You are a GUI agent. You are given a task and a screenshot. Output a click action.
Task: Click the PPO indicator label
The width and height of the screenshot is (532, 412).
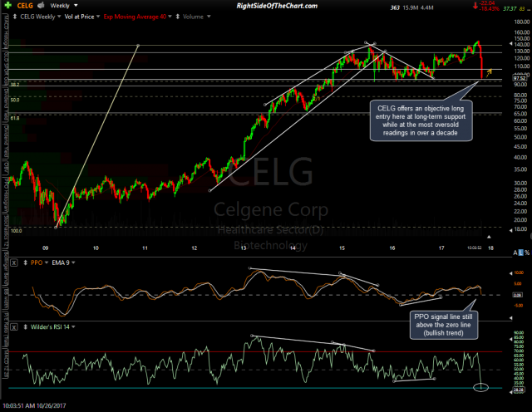tap(37, 262)
